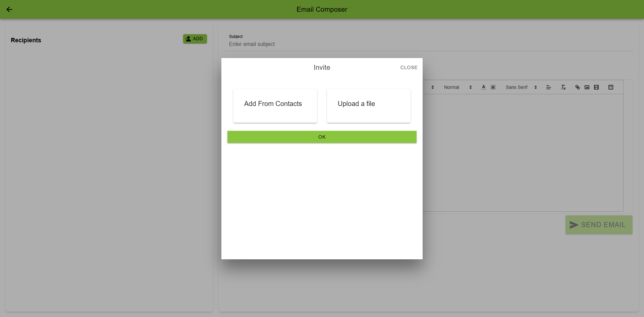
Task: Click the back arrow in the header
Action: pyautogui.click(x=9, y=9)
